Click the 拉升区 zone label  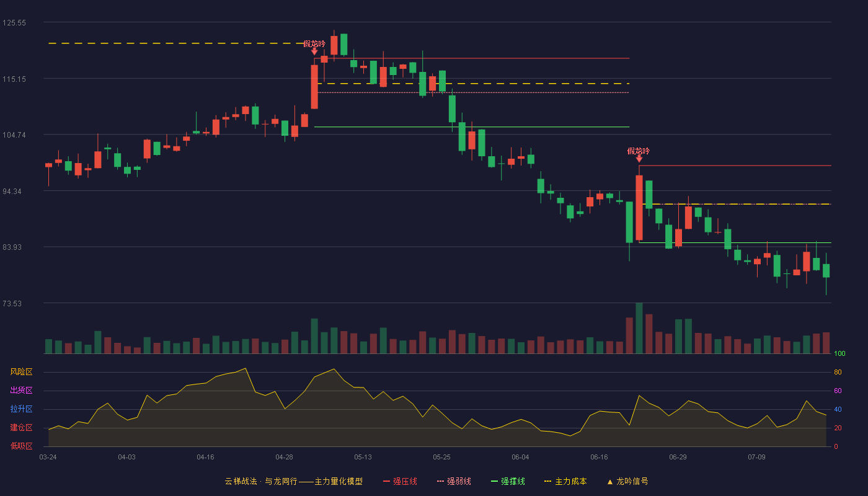coord(21,409)
